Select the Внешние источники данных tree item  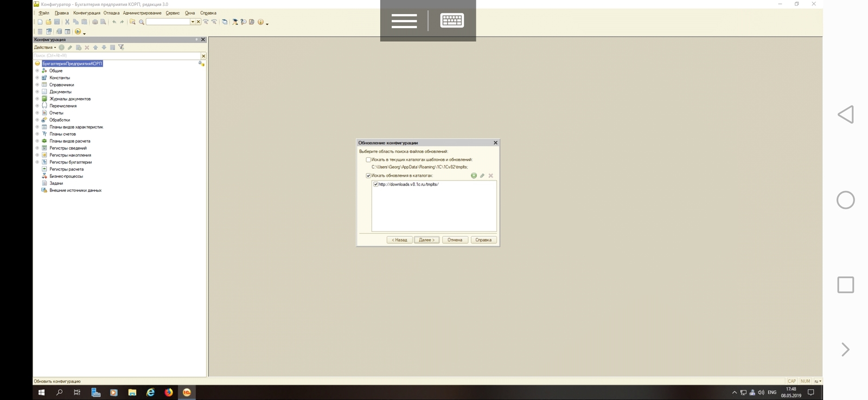click(75, 191)
